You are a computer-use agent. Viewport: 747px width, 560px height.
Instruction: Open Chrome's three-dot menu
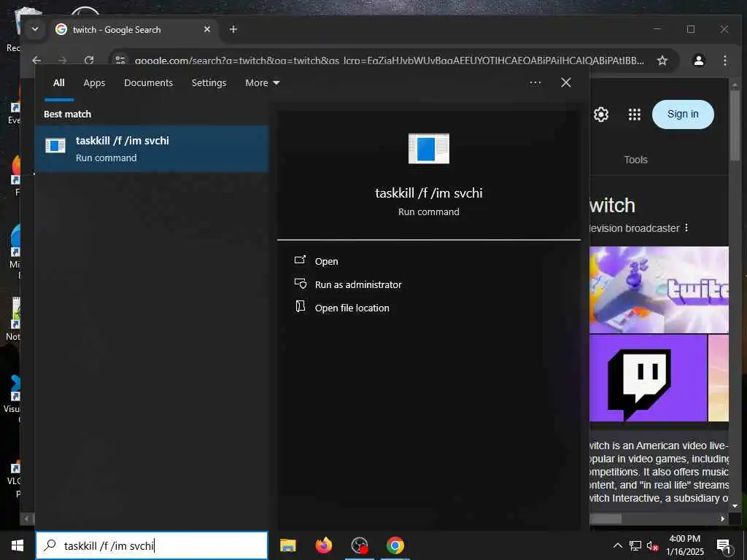point(724,61)
